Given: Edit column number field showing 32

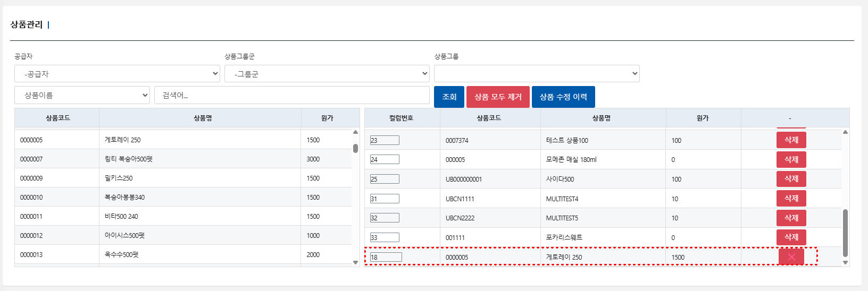Looking at the screenshot, I should pyautogui.click(x=385, y=218).
